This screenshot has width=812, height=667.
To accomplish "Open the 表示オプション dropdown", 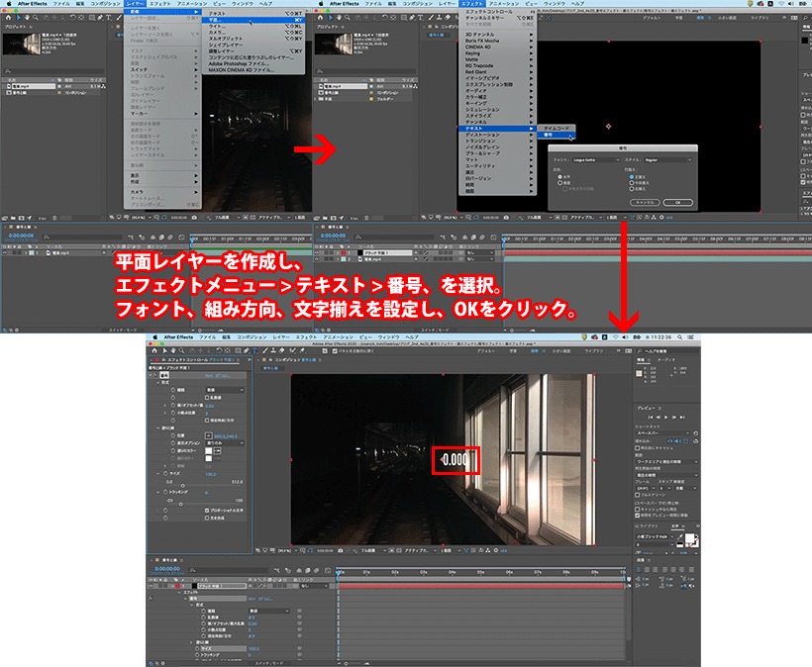I will coord(225,443).
